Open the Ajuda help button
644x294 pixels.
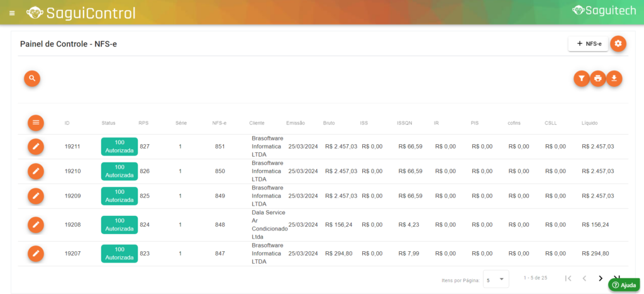pos(625,285)
